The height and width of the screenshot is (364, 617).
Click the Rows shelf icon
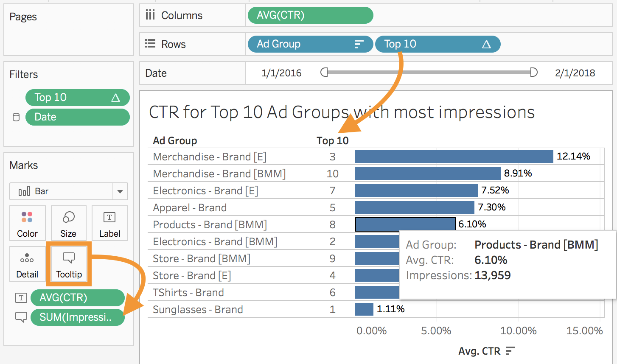coord(150,44)
